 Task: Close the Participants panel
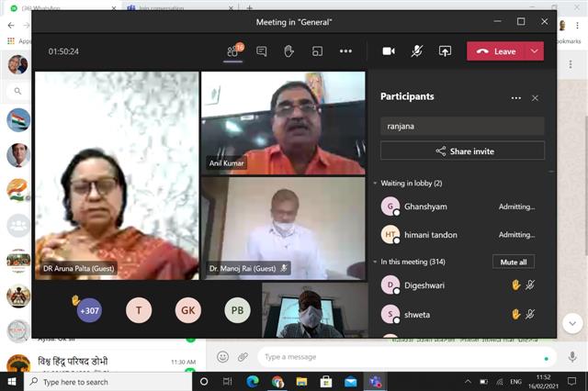[x=535, y=98]
